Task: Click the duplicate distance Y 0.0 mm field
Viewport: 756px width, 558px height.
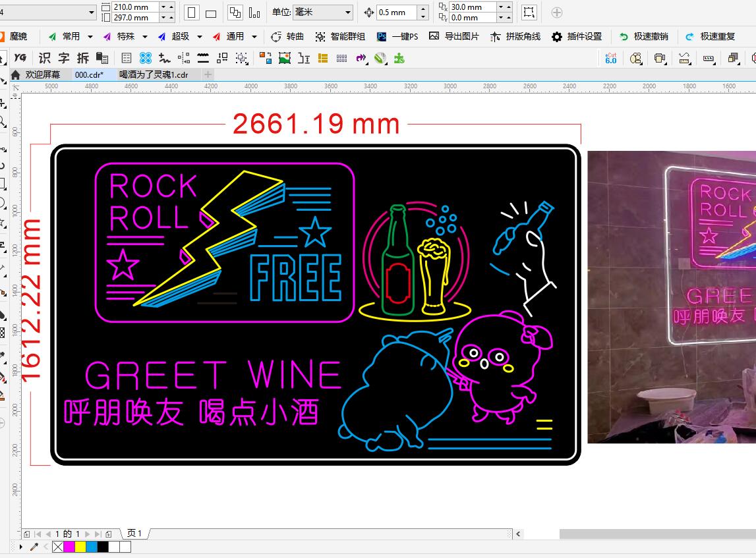Action: pyautogui.click(x=473, y=18)
